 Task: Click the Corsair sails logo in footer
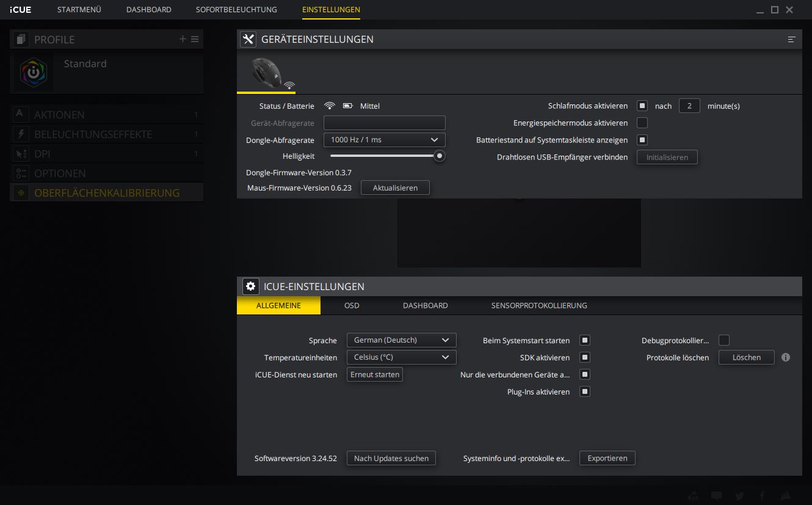pos(786,496)
